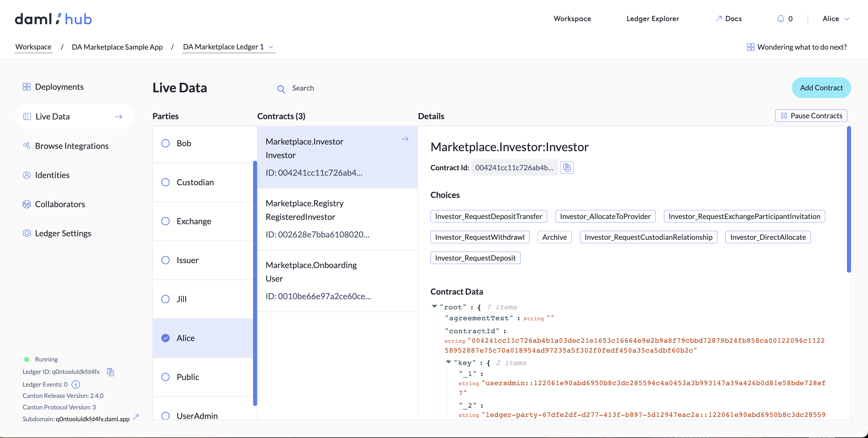Click the notifications bell icon
868x438 pixels.
[780, 18]
